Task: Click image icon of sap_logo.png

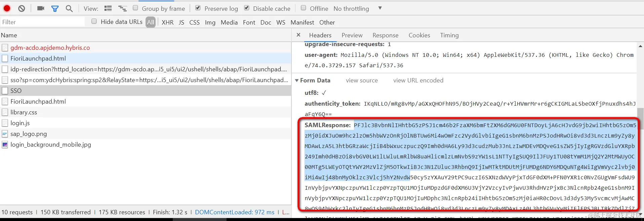Action: coord(5,134)
